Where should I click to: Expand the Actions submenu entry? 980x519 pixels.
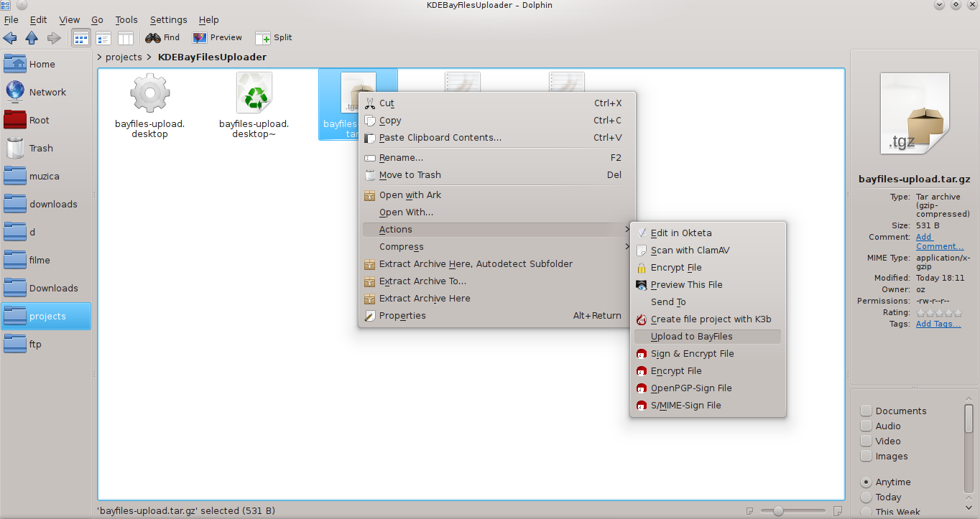(496, 230)
